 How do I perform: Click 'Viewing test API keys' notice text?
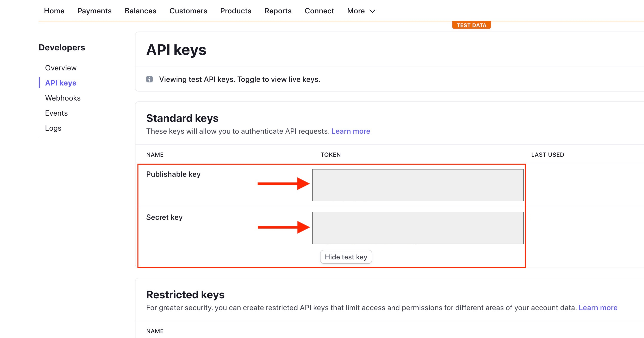pos(240,79)
